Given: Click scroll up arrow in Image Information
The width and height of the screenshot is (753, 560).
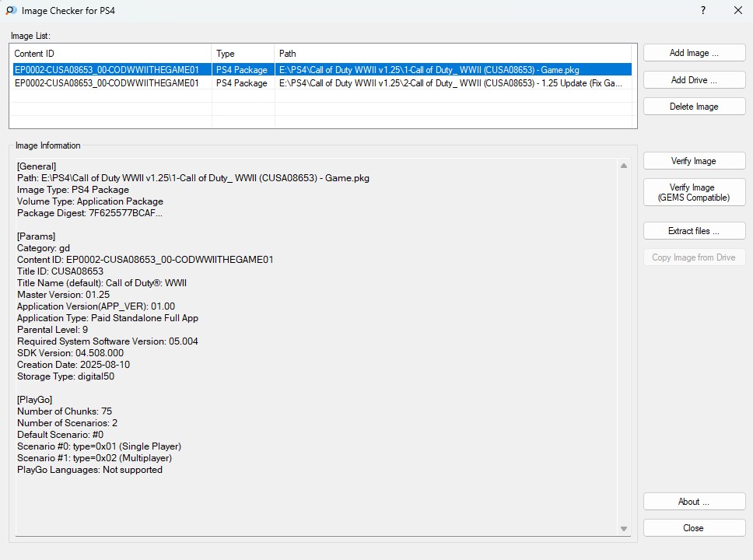Looking at the screenshot, I should coord(624,166).
